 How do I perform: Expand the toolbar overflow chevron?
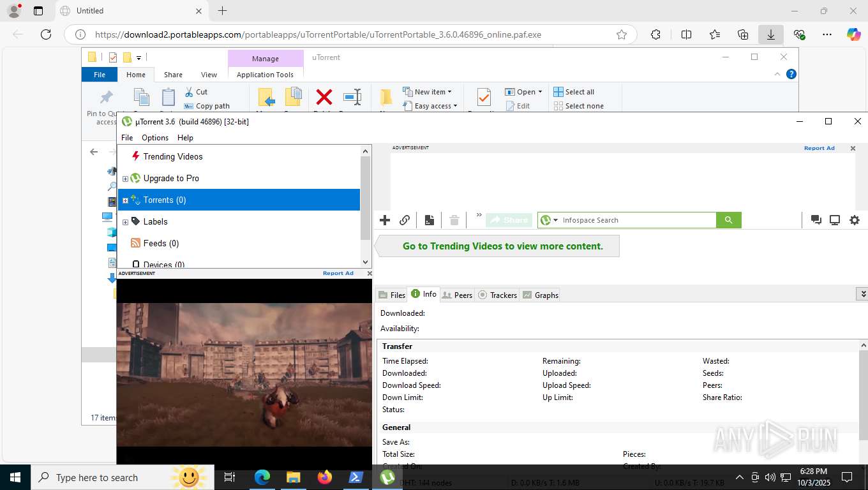point(479,216)
